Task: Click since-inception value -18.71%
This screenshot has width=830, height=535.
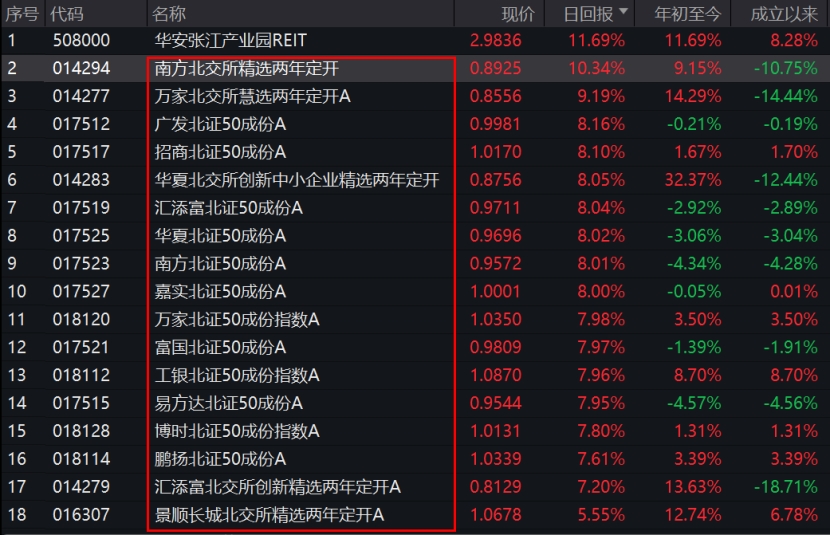Action: tap(786, 487)
